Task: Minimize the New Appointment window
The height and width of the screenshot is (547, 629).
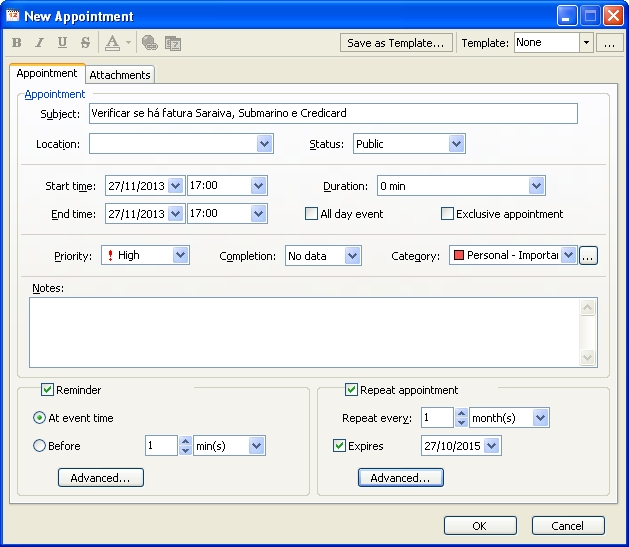Action: 566,16
